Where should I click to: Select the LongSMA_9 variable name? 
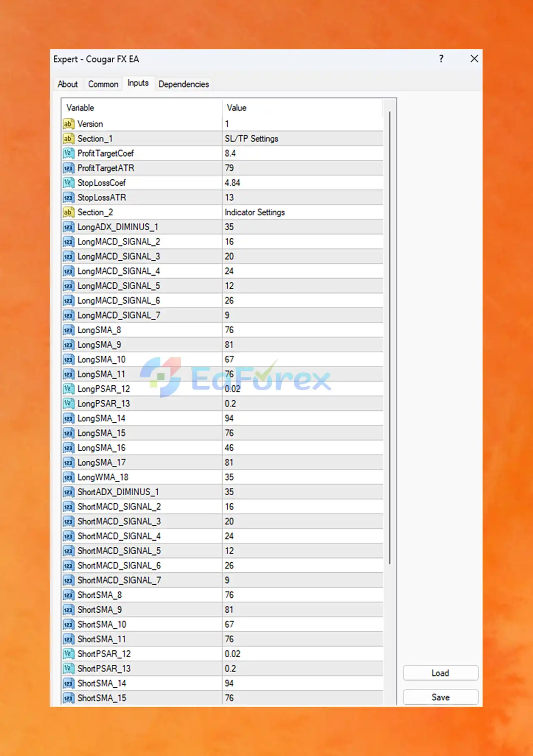point(99,345)
